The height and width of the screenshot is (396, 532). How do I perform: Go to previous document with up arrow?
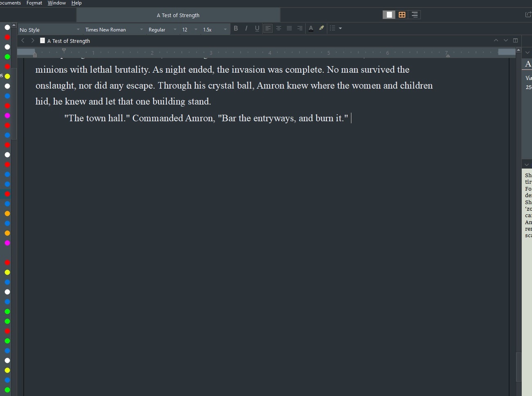point(496,40)
